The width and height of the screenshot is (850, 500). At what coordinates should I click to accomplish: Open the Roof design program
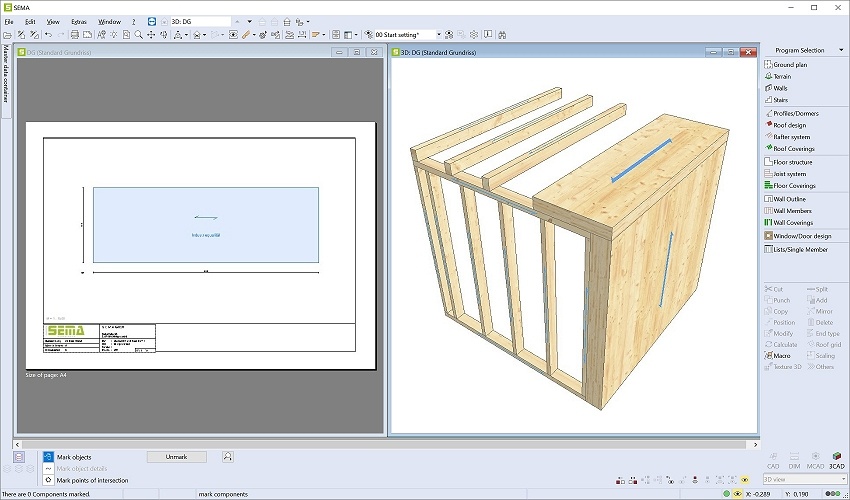(x=789, y=125)
